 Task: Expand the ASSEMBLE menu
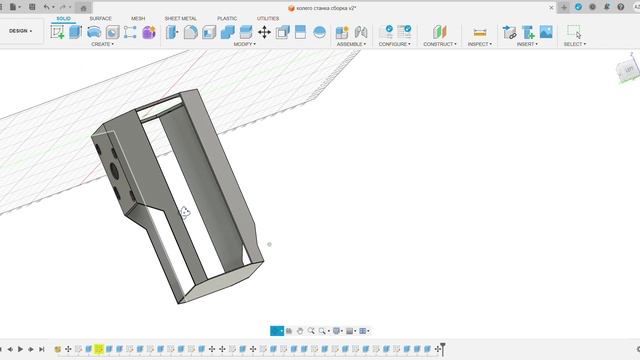coord(351,44)
